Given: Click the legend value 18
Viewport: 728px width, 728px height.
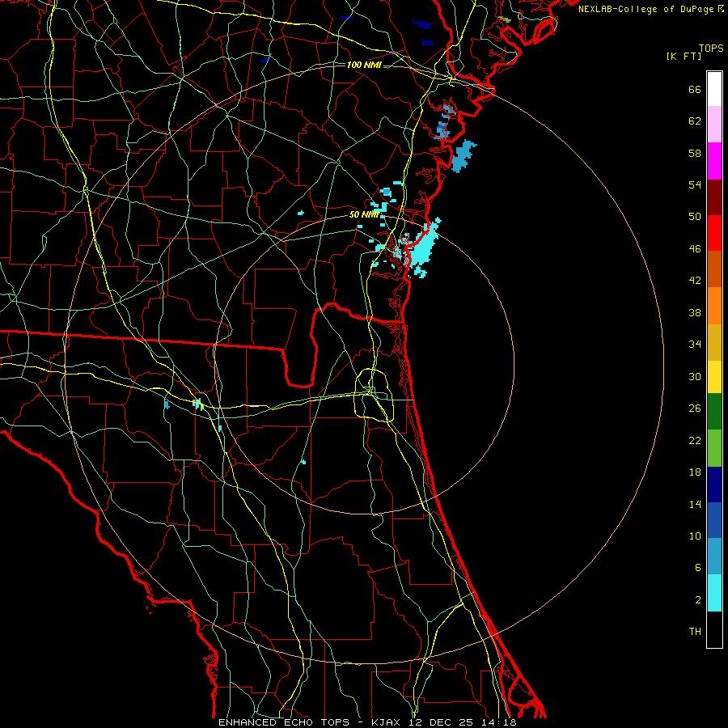Looking at the screenshot, I should [x=695, y=472].
